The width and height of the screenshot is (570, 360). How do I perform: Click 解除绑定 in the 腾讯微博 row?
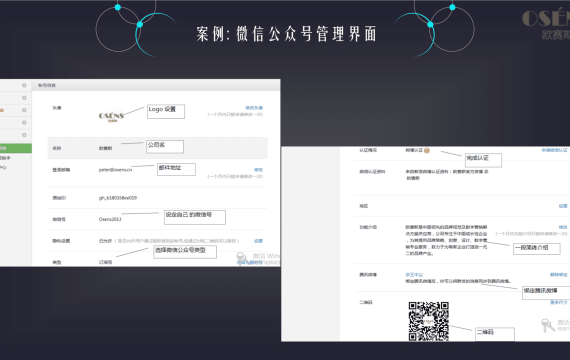559,275
